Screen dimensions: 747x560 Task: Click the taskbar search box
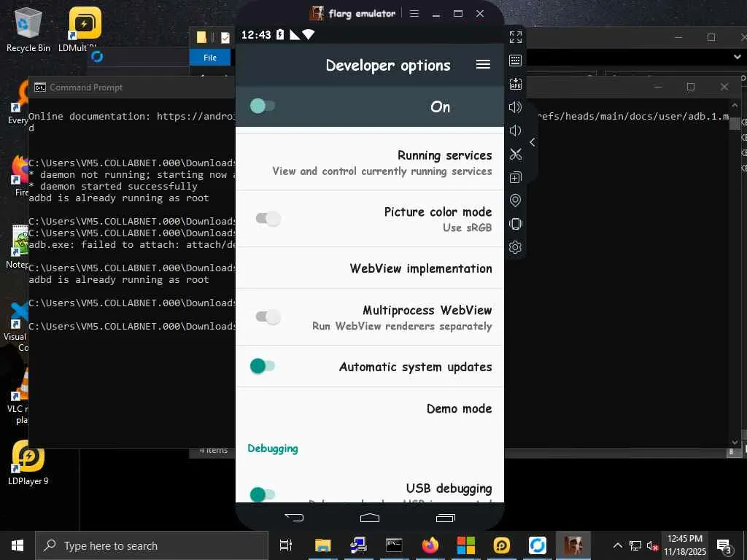click(x=152, y=545)
